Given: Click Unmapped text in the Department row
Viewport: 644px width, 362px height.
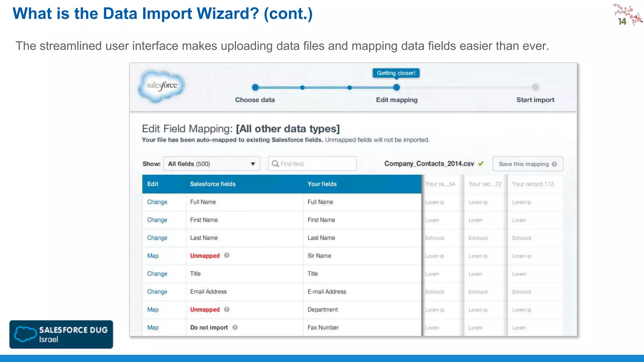Looking at the screenshot, I should (205, 310).
